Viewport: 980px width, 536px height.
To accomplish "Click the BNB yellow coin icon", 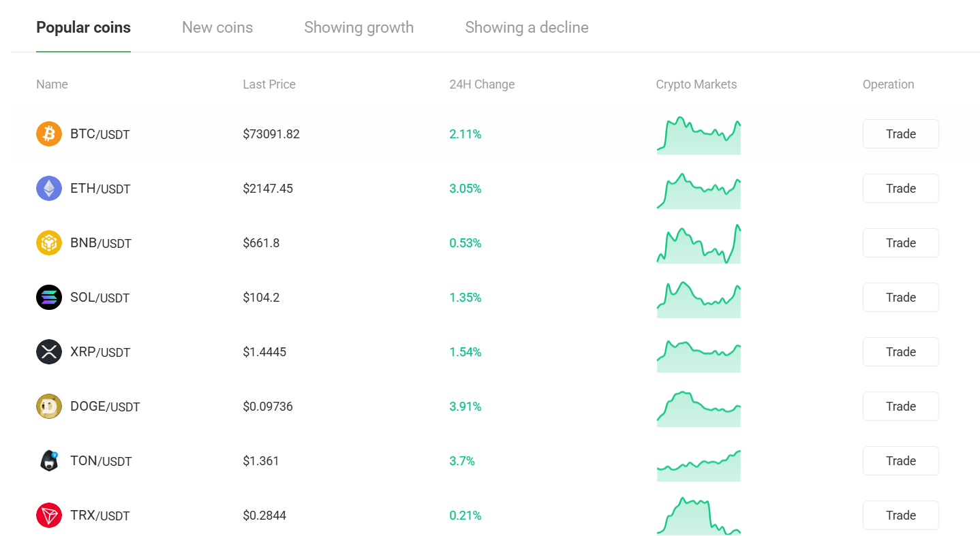I will [49, 242].
